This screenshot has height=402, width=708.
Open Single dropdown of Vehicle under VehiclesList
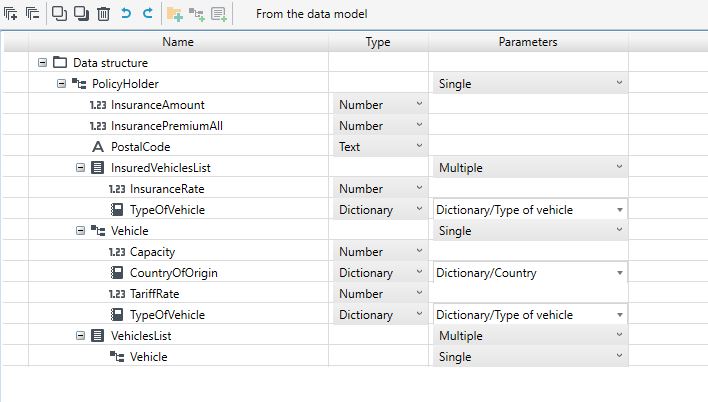click(530, 357)
